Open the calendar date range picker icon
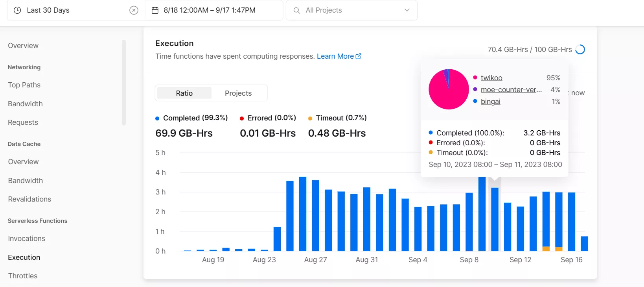The width and height of the screenshot is (644, 287). 155,10
